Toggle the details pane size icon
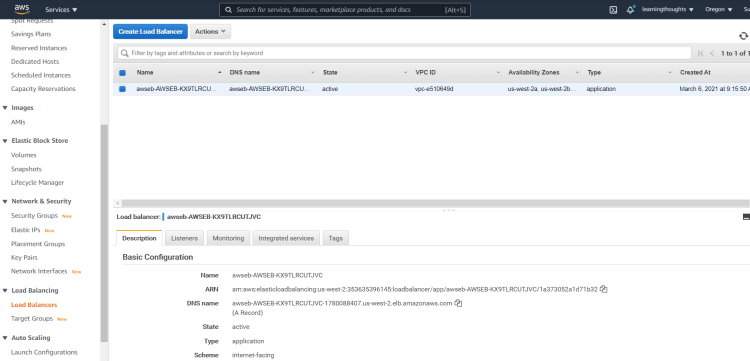The height and width of the screenshot is (361, 750). pos(746,217)
